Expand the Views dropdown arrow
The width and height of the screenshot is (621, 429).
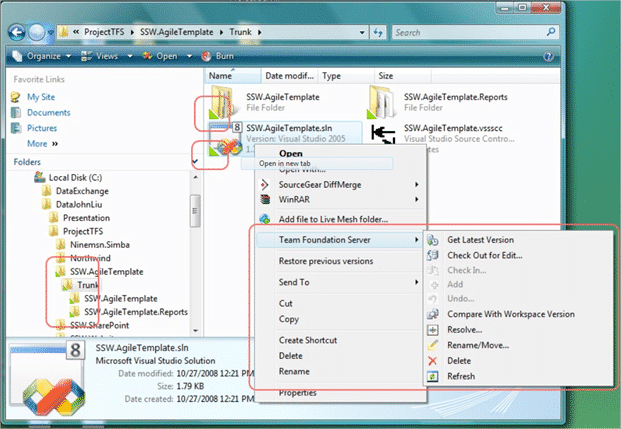[x=130, y=56]
